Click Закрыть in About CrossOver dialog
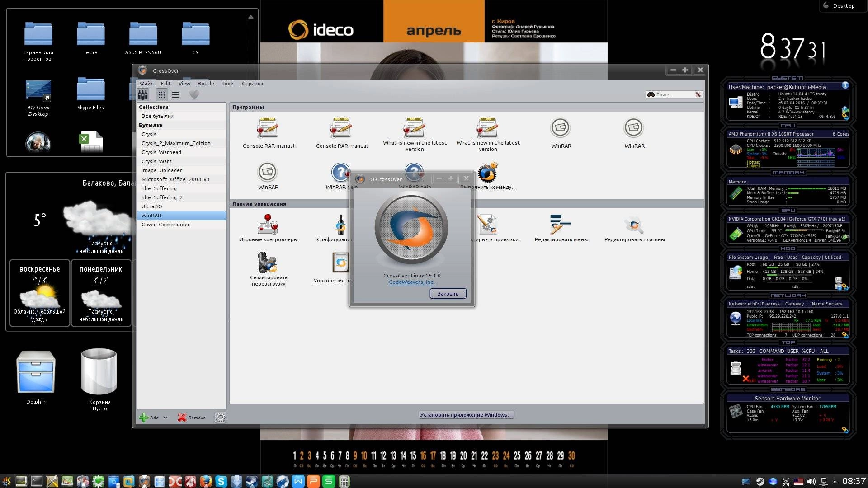This screenshot has height=488, width=868. click(x=448, y=294)
